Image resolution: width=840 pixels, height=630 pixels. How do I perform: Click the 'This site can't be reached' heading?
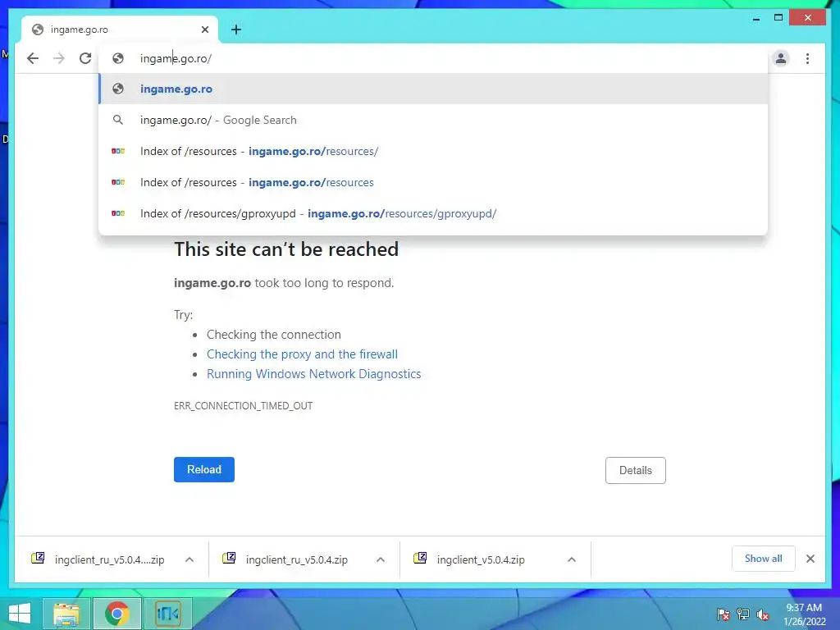(x=286, y=249)
